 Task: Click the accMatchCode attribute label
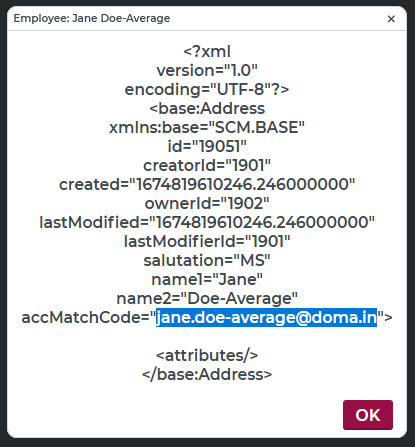pyautogui.click(x=86, y=317)
